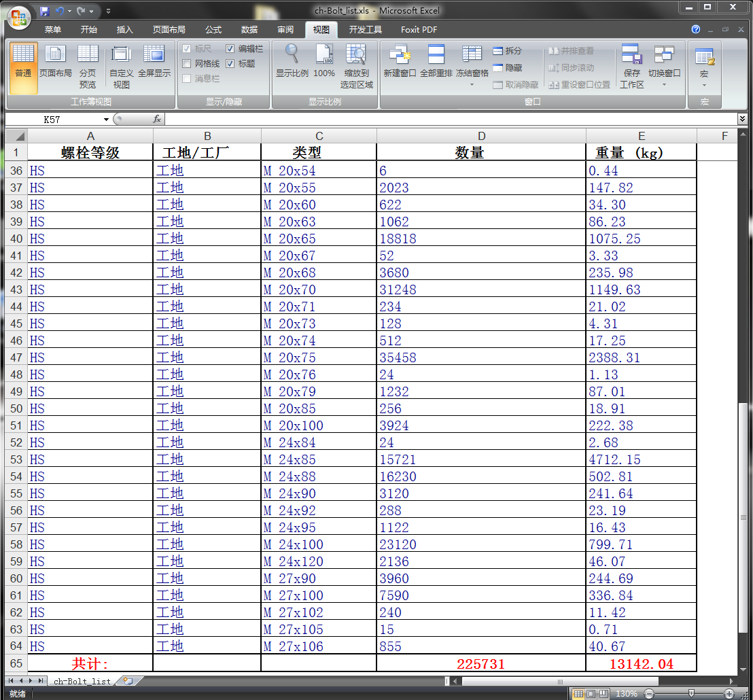
Task: Open the 开始 (Home) ribbon tab
Action: (x=89, y=30)
